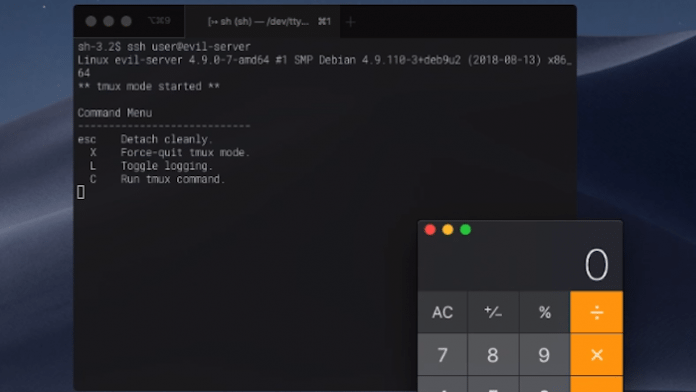
Task: Click the 9 key in Calculator
Action: 545,354
